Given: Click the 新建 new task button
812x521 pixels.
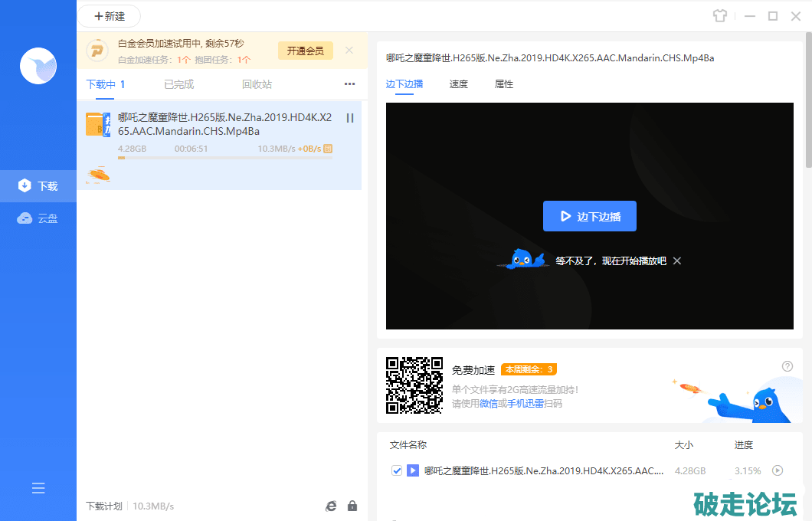Looking at the screenshot, I should click(x=109, y=16).
